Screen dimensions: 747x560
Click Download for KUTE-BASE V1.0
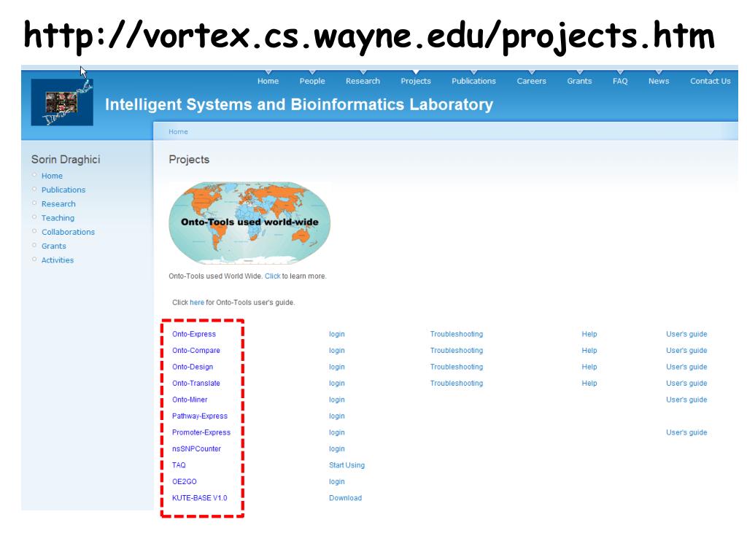[x=345, y=498]
